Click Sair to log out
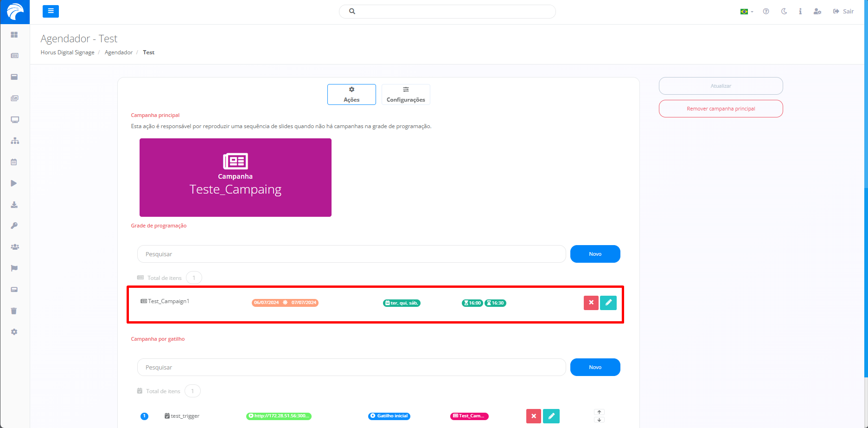The height and width of the screenshot is (428, 868). pyautogui.click(x=843, y=12)
